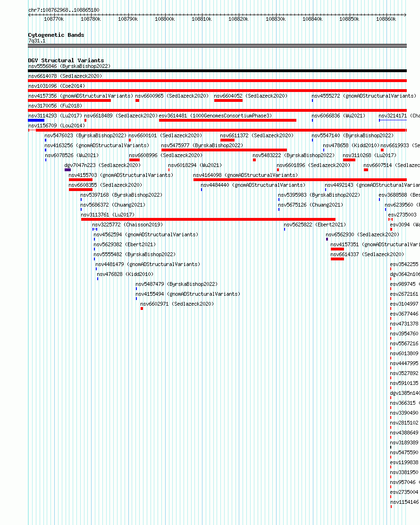Click the DGV Structural Variants track title

66,60
